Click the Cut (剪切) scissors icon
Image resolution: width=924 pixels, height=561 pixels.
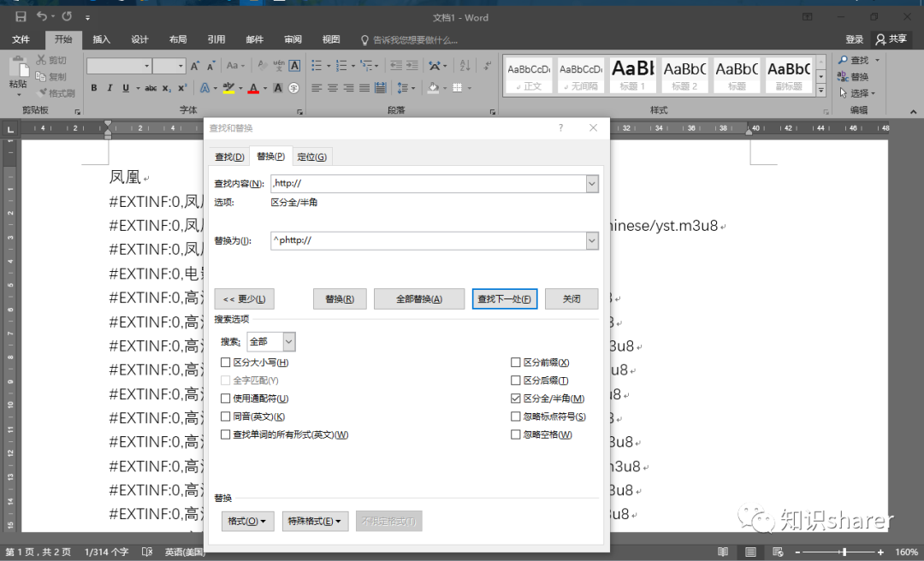click(x=41, y=60)
